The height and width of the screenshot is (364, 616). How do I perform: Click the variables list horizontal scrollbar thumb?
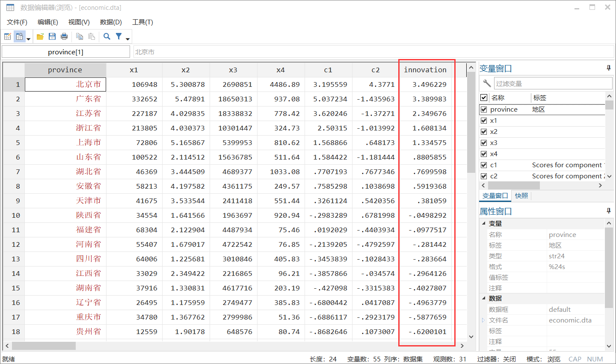[x=514, y=186]
